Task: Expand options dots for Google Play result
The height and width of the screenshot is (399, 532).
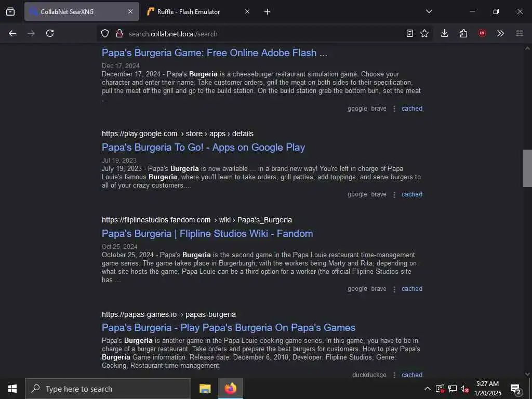Action: tap(394, 195)
